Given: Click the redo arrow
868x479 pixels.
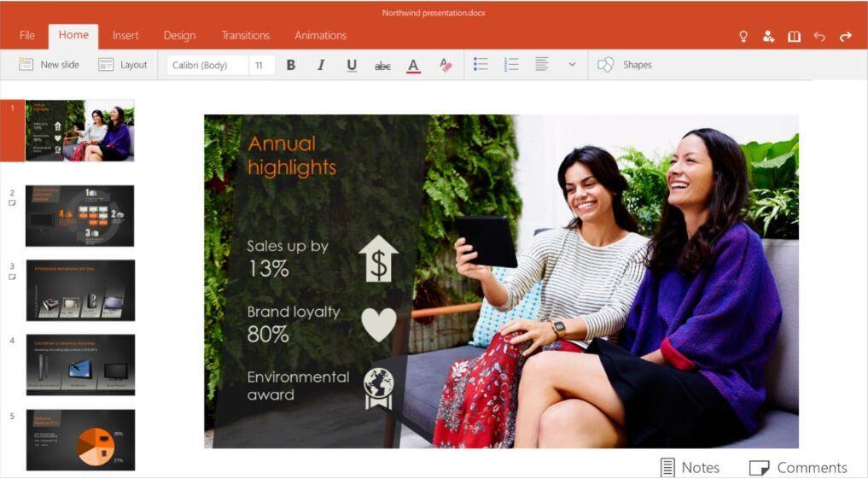Looking at the screenshot, I should (845, 36).
